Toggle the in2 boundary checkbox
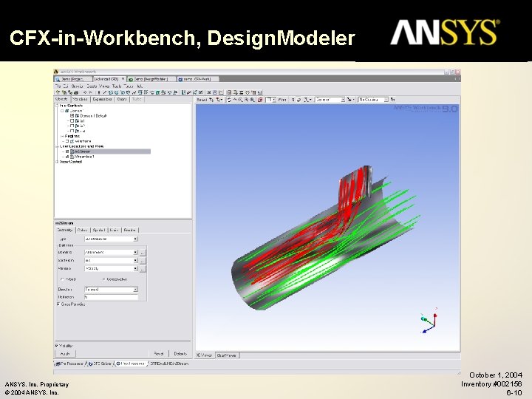This screenshot has width=532, height=399. tap(72, 126)
